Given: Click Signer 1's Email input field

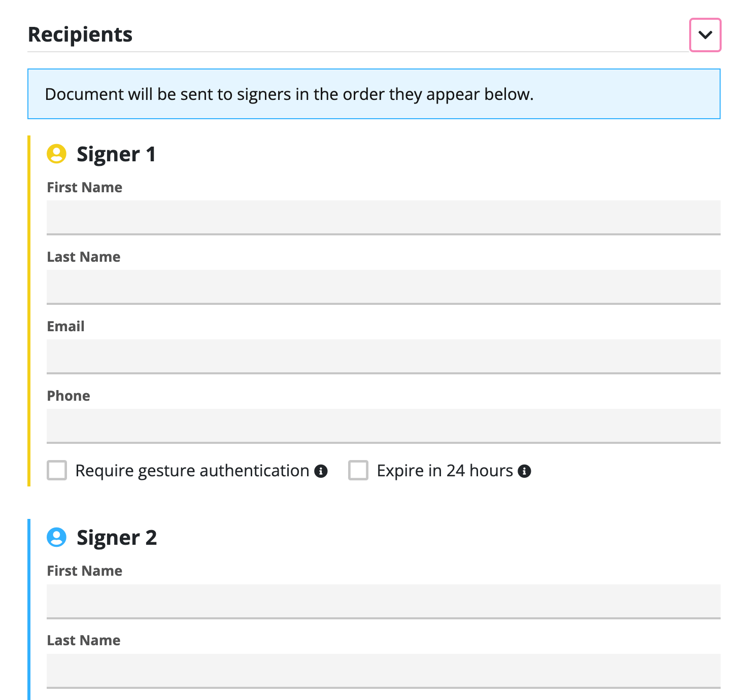Looking at the screenshot, I should 384,356.
